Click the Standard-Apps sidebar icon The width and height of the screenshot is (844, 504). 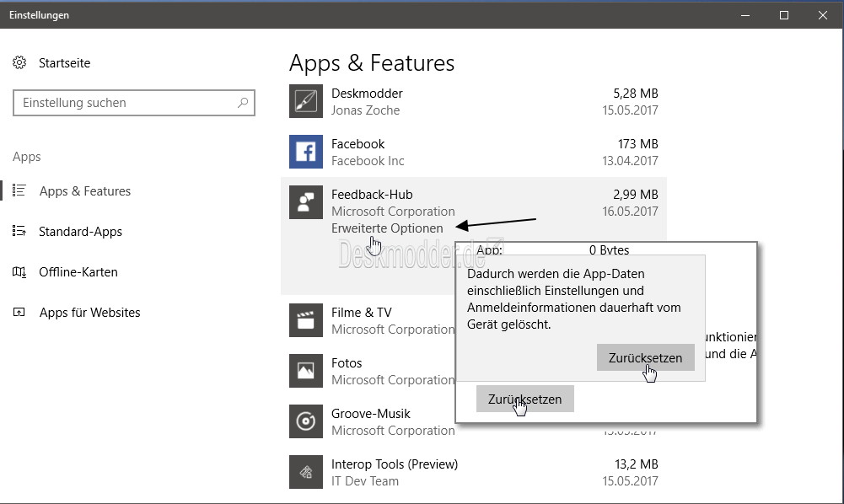pos(19,231)
